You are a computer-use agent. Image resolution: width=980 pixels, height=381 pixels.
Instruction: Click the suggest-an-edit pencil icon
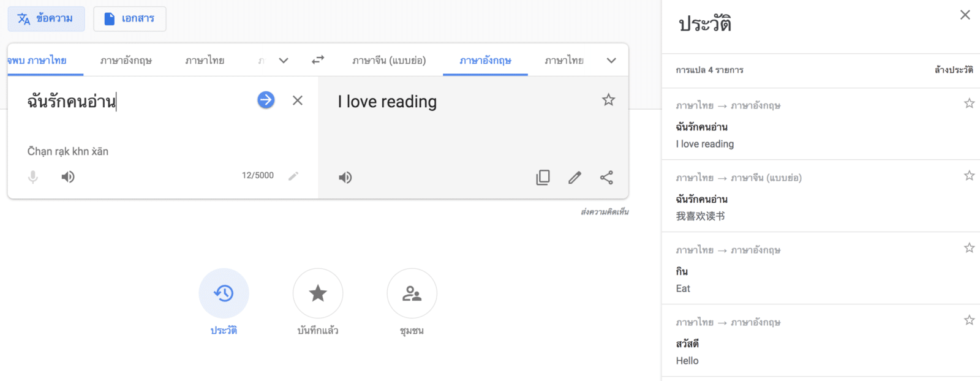pyautogui.click(x=575, y=178)
